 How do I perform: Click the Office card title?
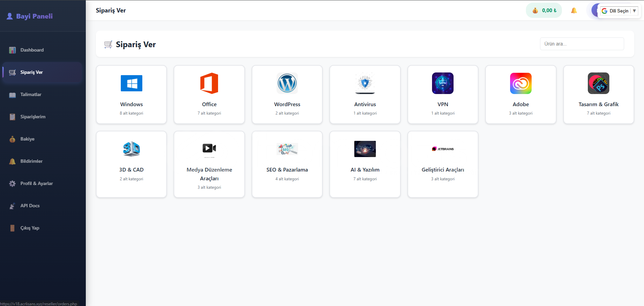point(209,104)
